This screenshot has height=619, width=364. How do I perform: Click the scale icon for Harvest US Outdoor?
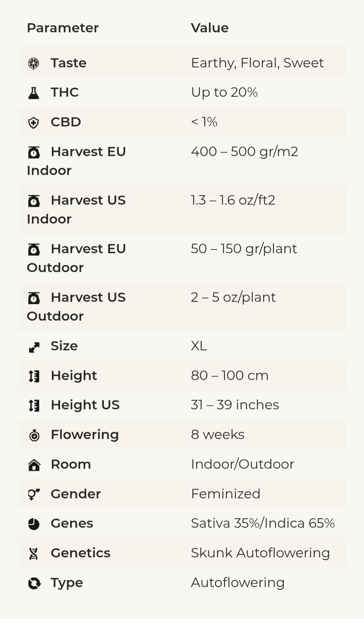34,298
